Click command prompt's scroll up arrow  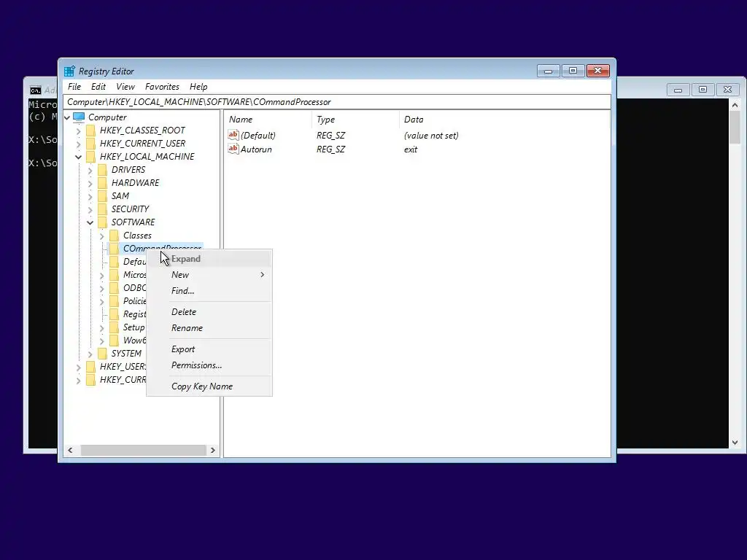point(735,105)
